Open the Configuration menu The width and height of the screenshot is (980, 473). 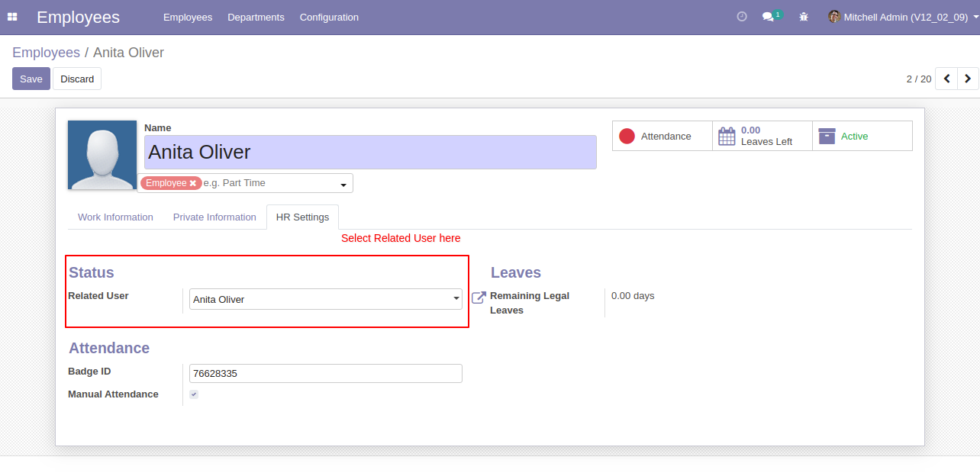pyautogui.click(x=329, y=17)
